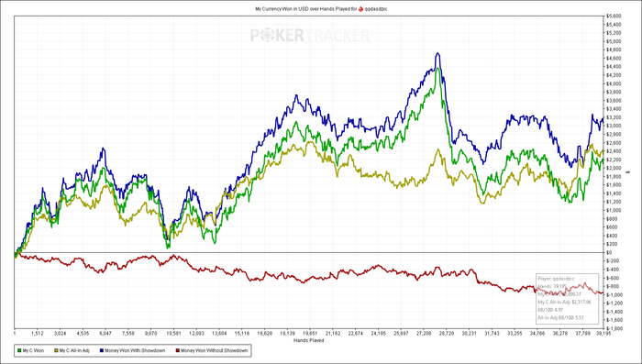Click x-axis label 7,558

(x=128, y=334)
